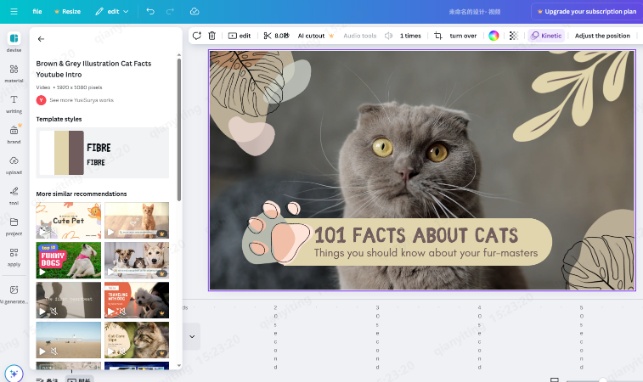Select the Funny Dogs template thumbnail

point(68,260)
